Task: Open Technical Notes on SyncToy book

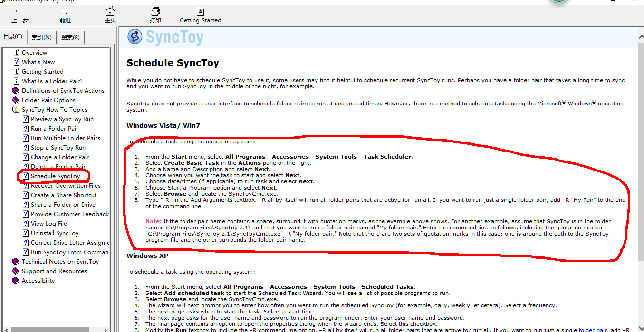Action: tap(60, 262)
